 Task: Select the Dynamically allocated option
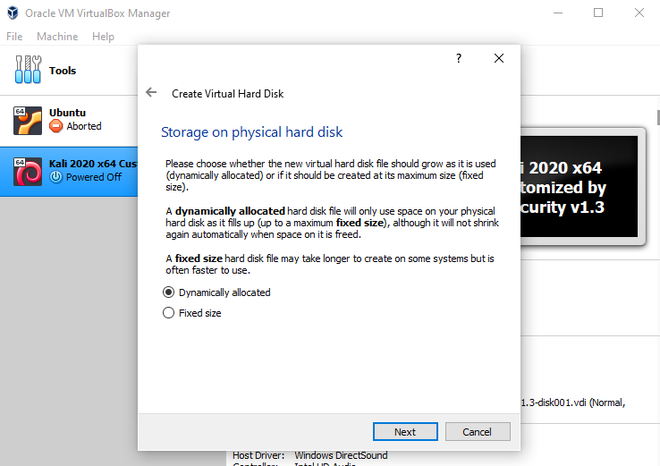pos(168,292)
